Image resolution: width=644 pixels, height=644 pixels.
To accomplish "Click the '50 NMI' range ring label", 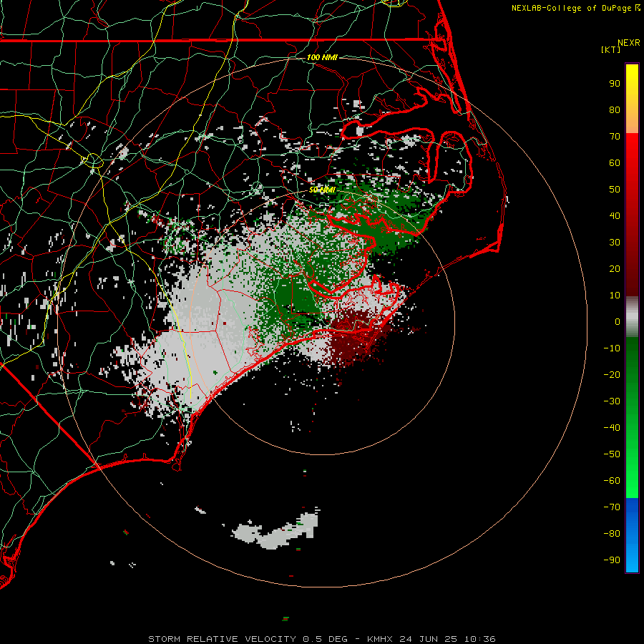I will (x=322, y=190).
